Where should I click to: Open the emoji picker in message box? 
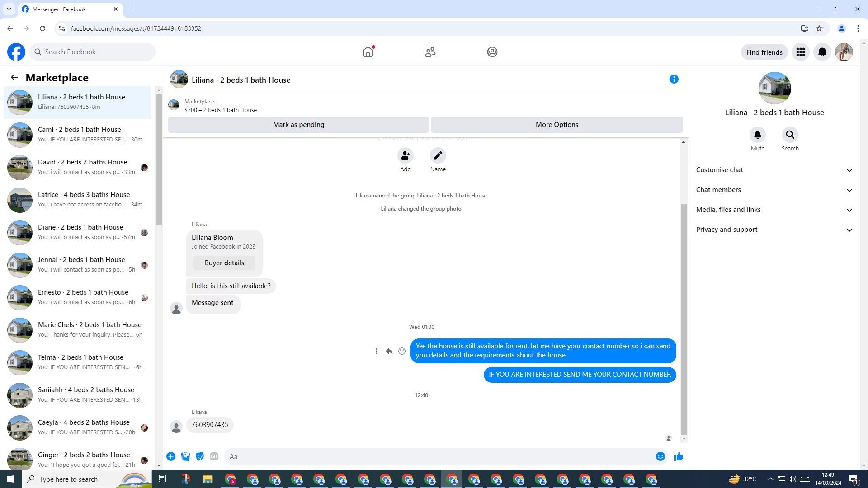(660, 457)
